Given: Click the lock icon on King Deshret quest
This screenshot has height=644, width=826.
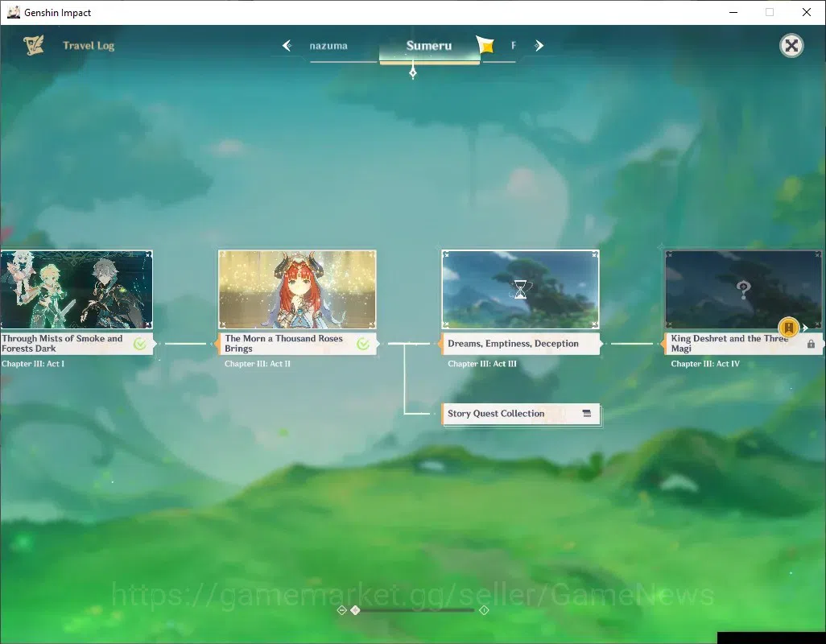Looking at the screenshot, I should point(812,344).
